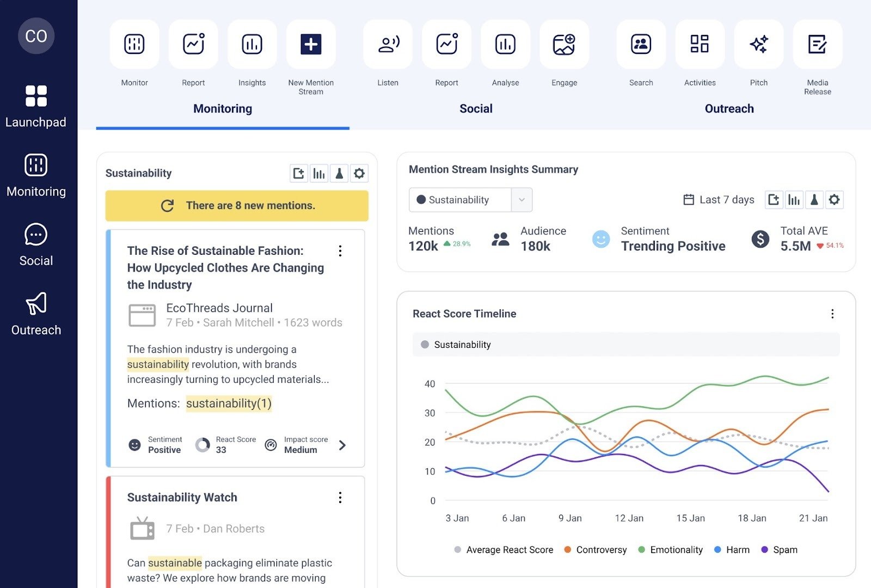This screenshot has width=871, height=588.
Task: Open Launchpad from the sidebar
Action: pos(36,107)
